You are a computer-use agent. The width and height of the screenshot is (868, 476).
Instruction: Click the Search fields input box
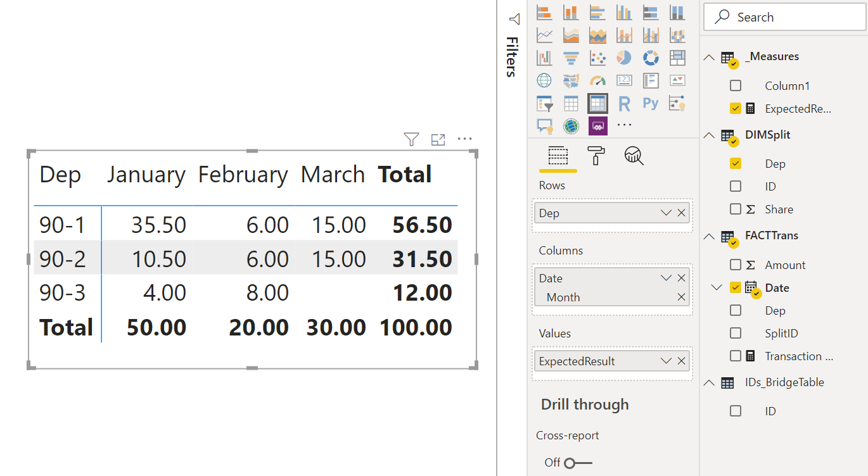tap(784, 17)
